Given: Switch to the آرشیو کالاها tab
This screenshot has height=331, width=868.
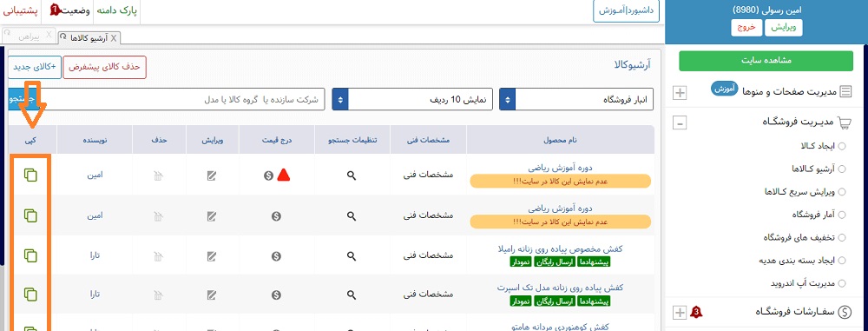Looking at the screenshot, I should click(x=89, y=37).
